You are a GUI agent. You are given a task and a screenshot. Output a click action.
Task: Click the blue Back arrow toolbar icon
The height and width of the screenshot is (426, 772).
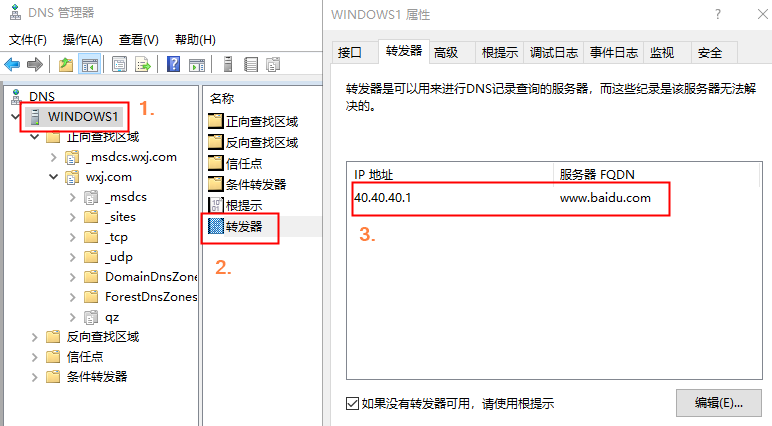pos(12,65)
